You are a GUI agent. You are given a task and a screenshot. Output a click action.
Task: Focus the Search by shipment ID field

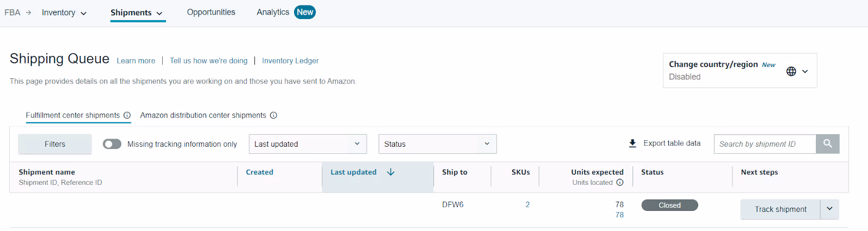(x=765, y=144)
